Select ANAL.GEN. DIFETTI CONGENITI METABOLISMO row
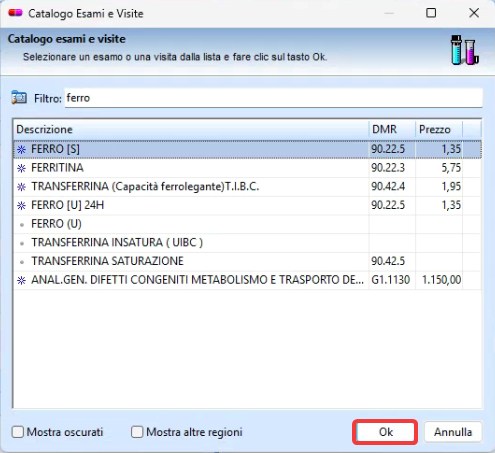The image size is (495, 453). pos(247,280)
